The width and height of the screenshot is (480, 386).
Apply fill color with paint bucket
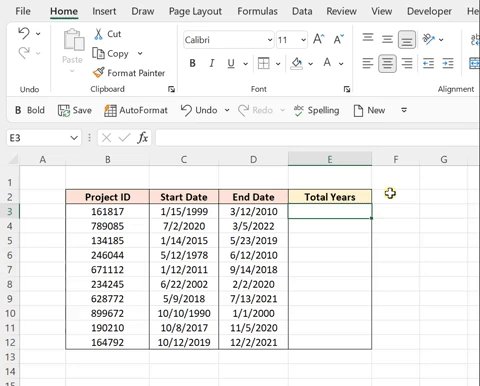pos(296,63)
